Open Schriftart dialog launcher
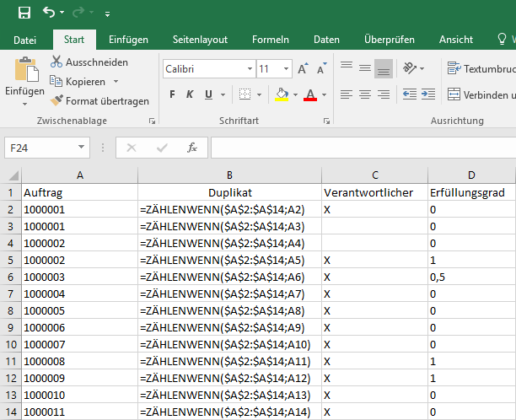This screenshot has width=516, height=420. tap(326, 121)
